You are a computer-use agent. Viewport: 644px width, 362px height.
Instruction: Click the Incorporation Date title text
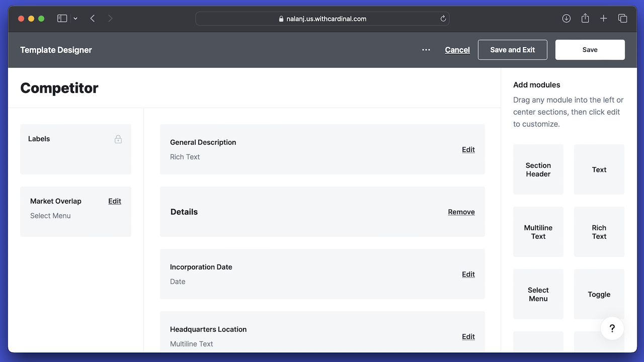[201, 267]
